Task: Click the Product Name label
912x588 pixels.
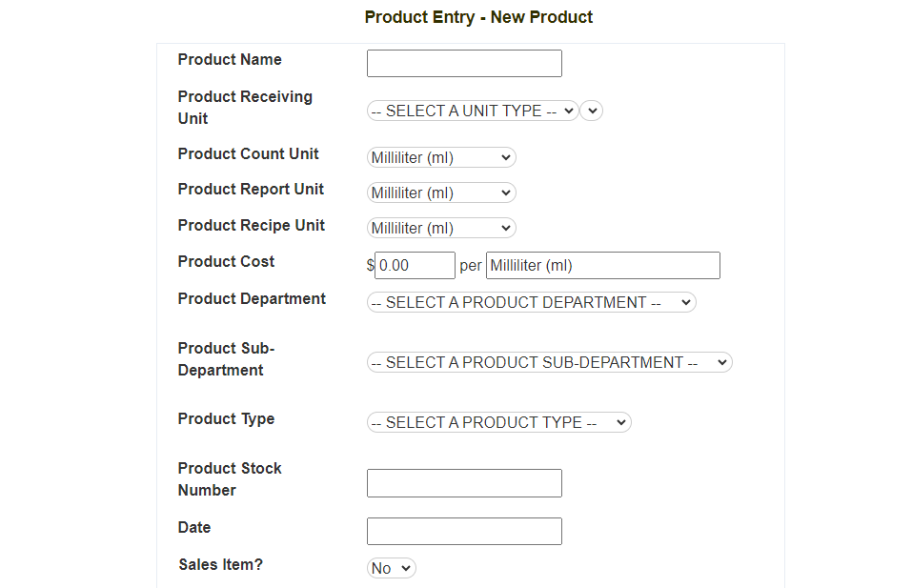Action: click(x=230, y=59)
